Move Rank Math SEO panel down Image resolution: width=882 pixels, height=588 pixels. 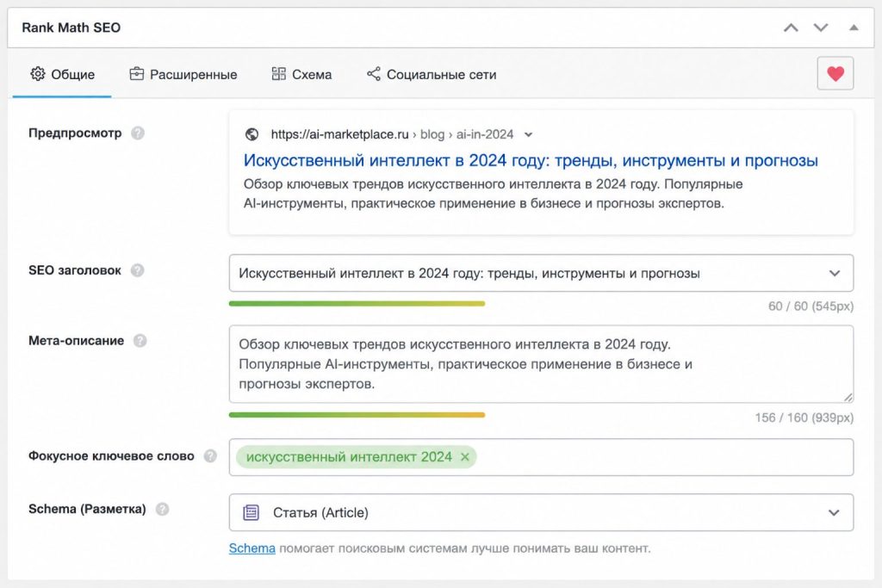click(x=821, y=28)
